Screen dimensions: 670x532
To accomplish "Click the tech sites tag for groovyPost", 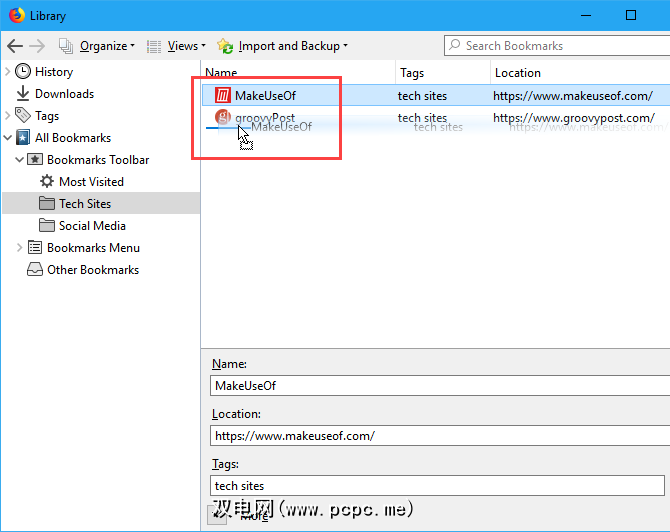I will point(422,118).
